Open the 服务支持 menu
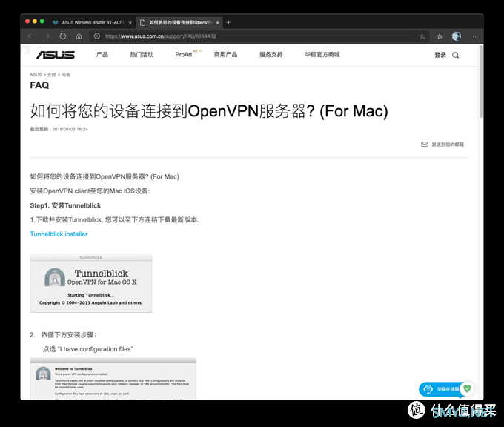504x427 pixels. [271, 55]
